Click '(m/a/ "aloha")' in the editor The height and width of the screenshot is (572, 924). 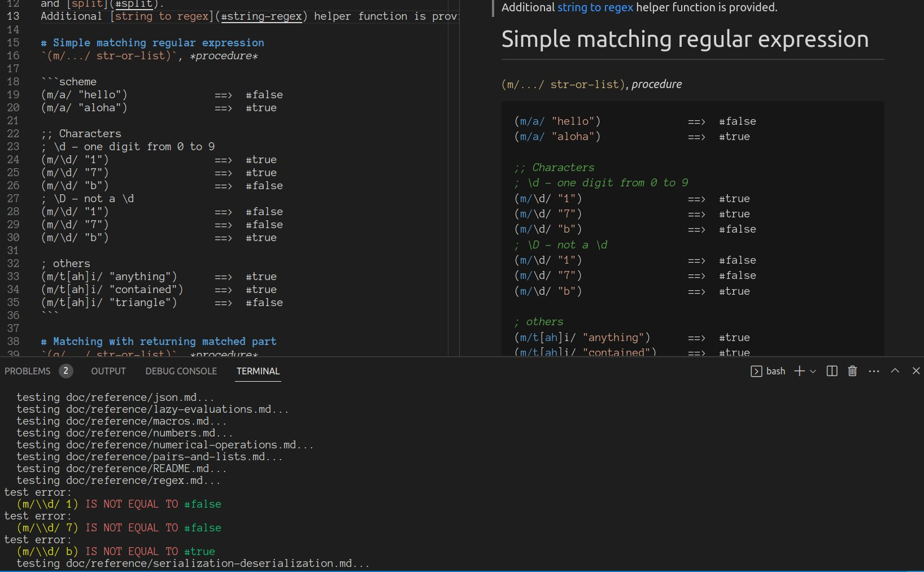pos(84,108)
